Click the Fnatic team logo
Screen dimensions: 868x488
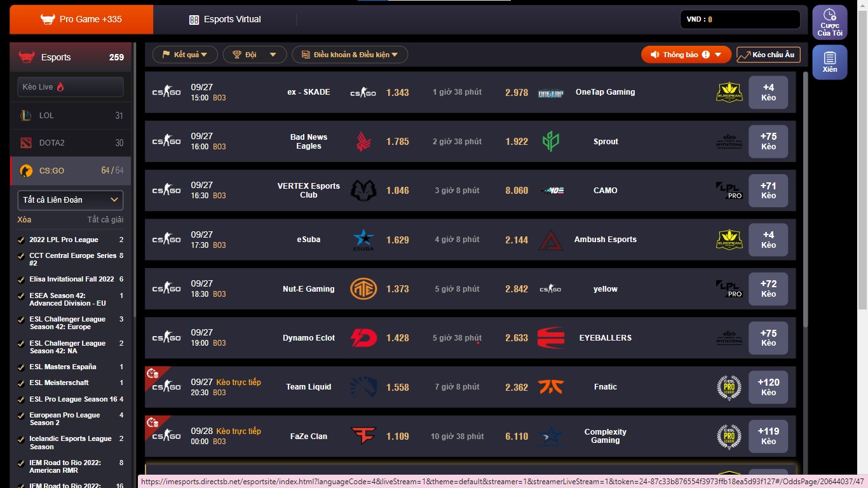click(550, 387)
